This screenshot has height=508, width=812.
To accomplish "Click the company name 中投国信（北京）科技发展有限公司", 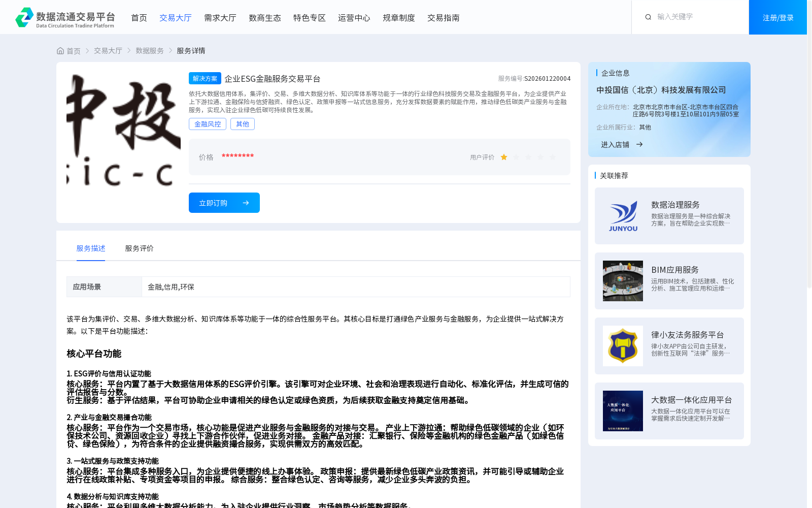I will point(661,90).
